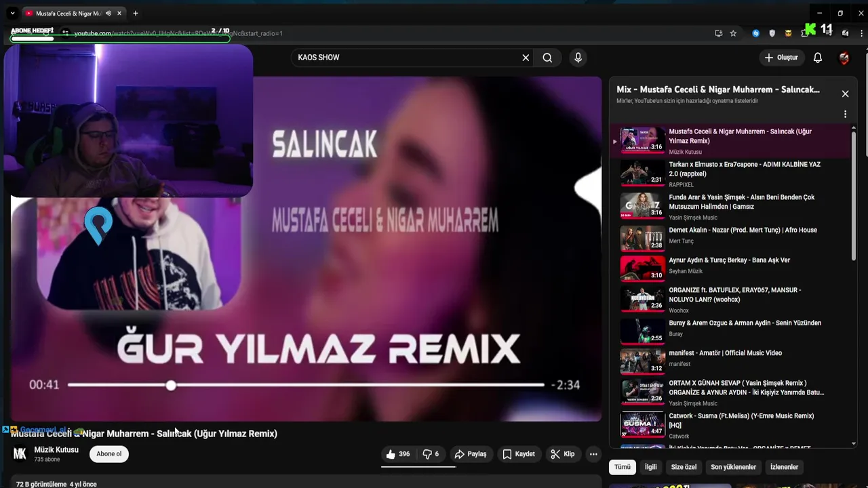Bookmark this page with star icon
Viewport: 868px width, 488px height.
pyautogui.click(x=733, y=33)
